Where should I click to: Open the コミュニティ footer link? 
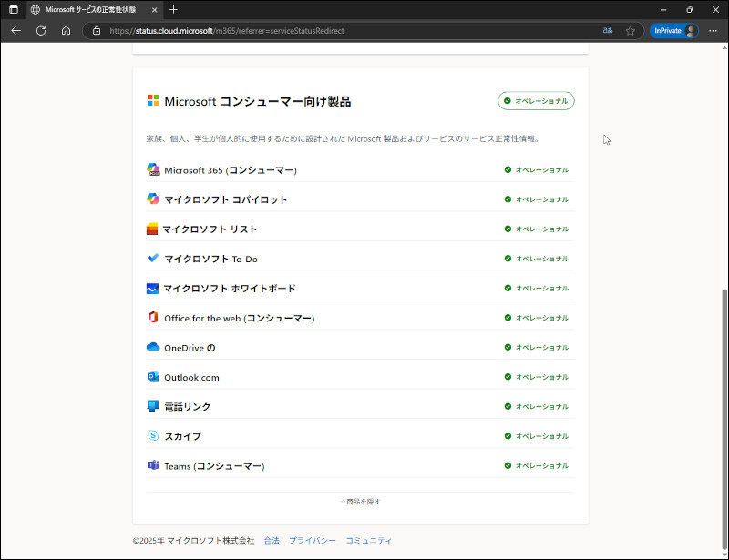pyautogui.click(x=369, y=541)
